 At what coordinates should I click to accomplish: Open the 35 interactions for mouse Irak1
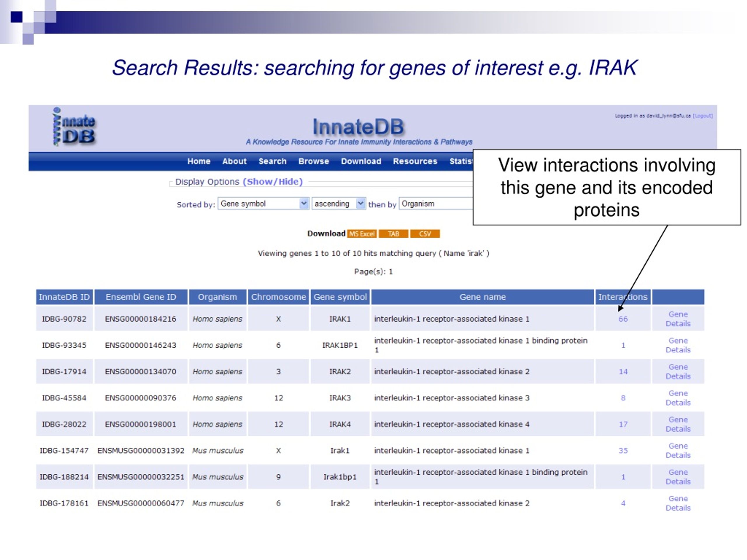(x=623, y=451)
